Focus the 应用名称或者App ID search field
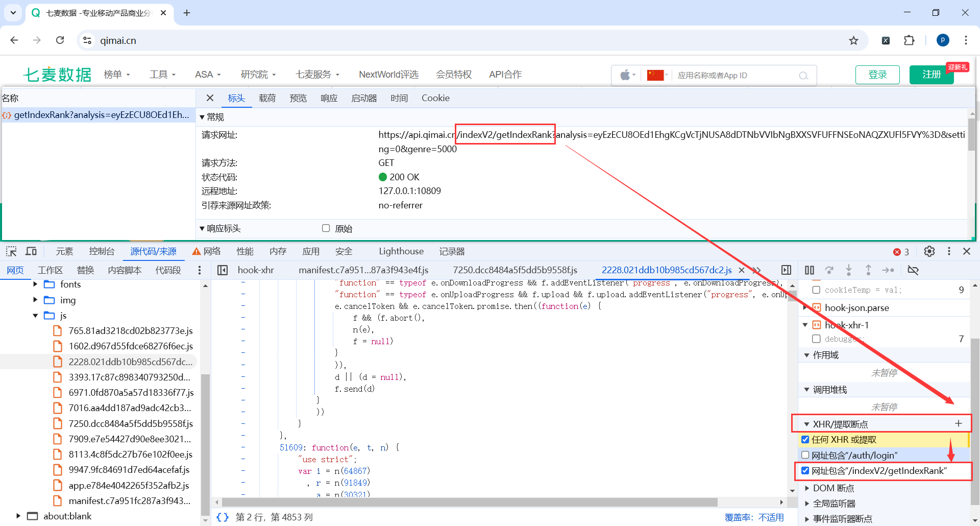This screenshot has width=980, height=526. click(x=735, y=76)
